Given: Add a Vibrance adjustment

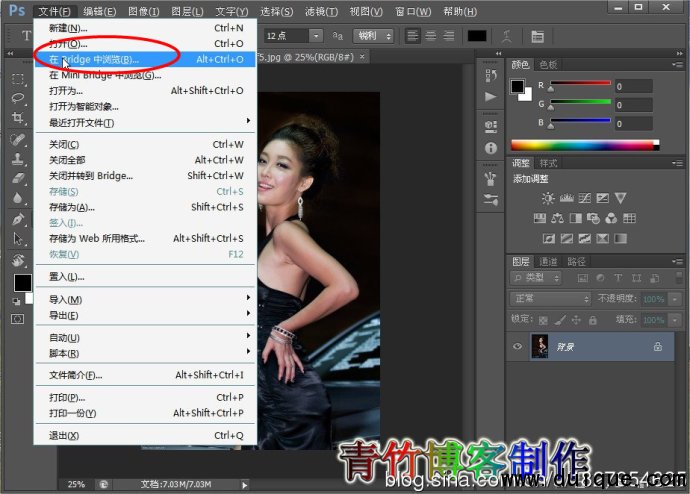Looking at the screenshot, I should click(620, 198).
